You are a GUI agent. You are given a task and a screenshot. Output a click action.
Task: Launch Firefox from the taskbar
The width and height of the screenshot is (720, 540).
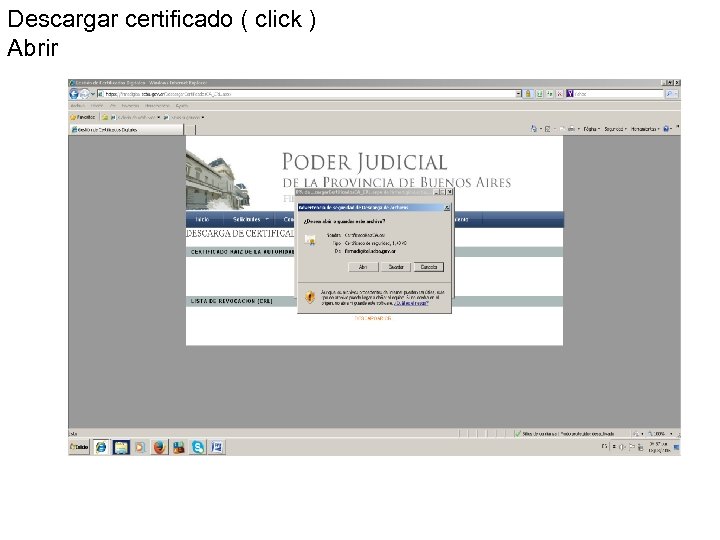(159, 447)
